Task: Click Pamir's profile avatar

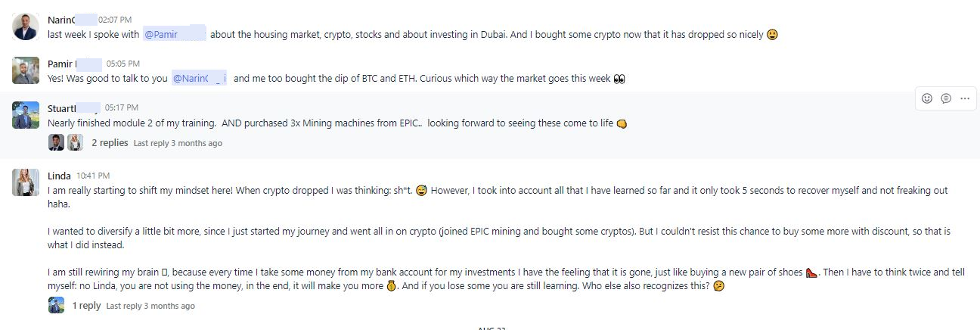Action: pos(26,70)
